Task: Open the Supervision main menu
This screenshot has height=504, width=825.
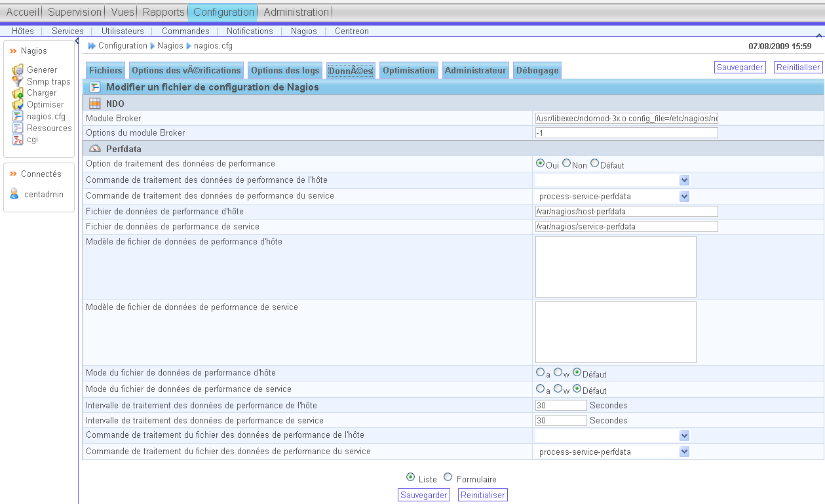Action: [x=75, y=12]
